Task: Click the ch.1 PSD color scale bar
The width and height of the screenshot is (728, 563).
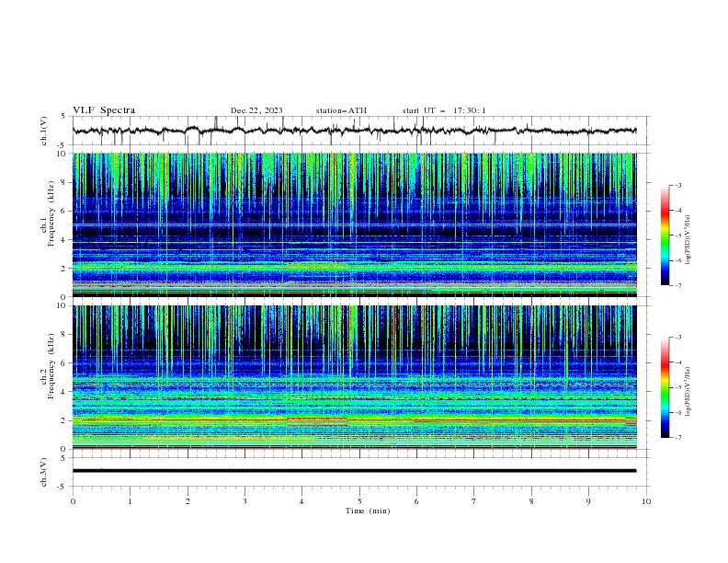Action: pos(665,236)
